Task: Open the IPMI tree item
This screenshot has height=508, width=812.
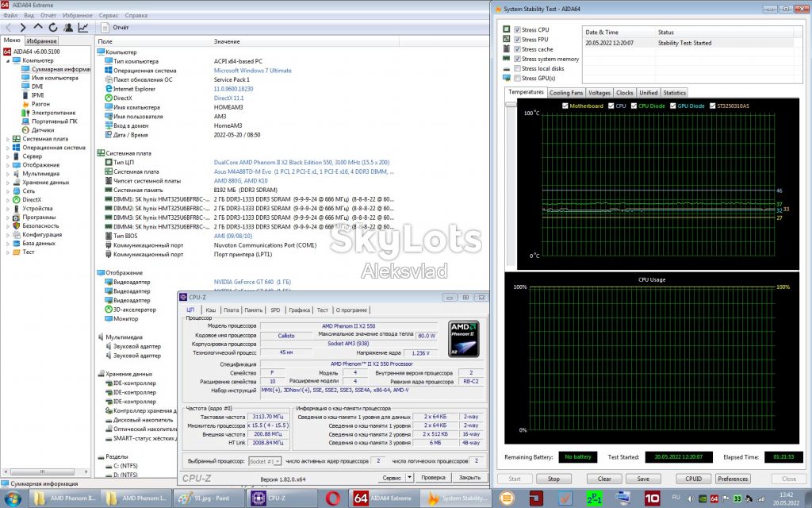Action: [x=33, y=95]
